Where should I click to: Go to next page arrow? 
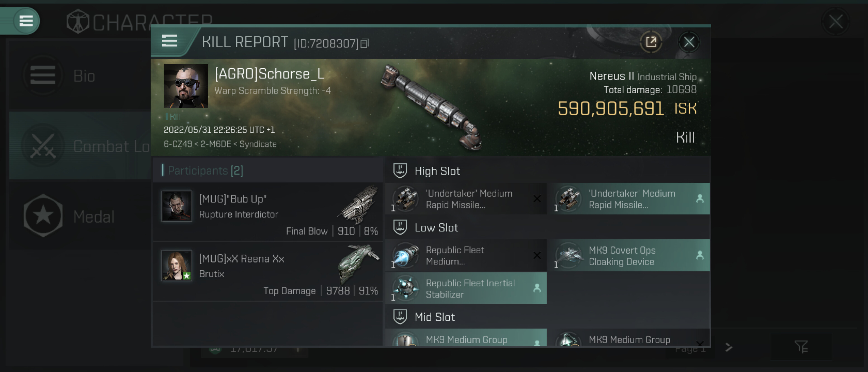(x=729, y=347)
